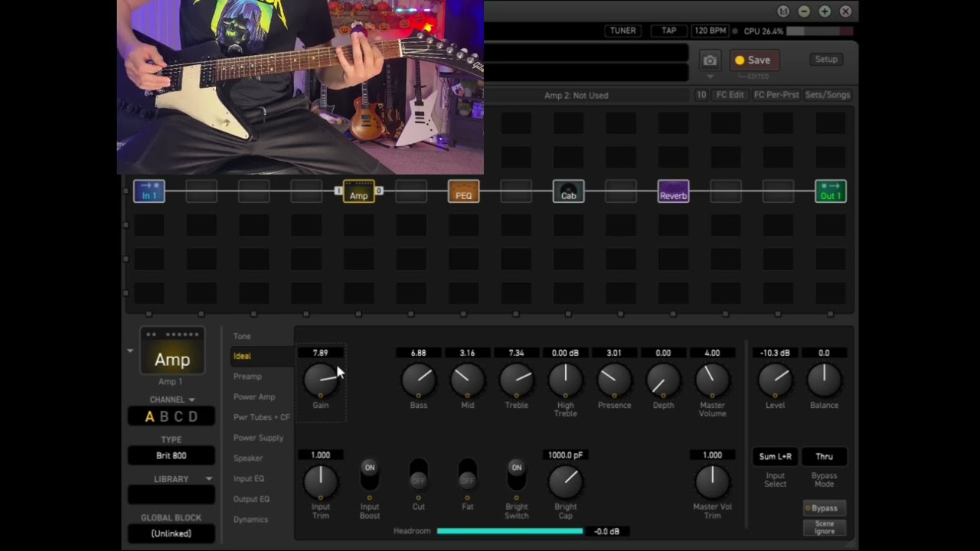Click the Gain knob
This screenshot has height=551, width=980.
tap(320, 380)
